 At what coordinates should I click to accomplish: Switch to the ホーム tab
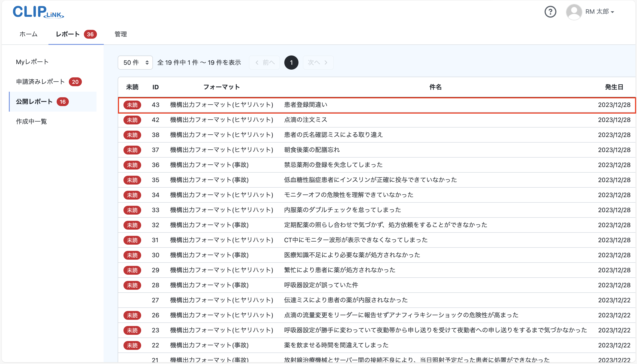28,34
